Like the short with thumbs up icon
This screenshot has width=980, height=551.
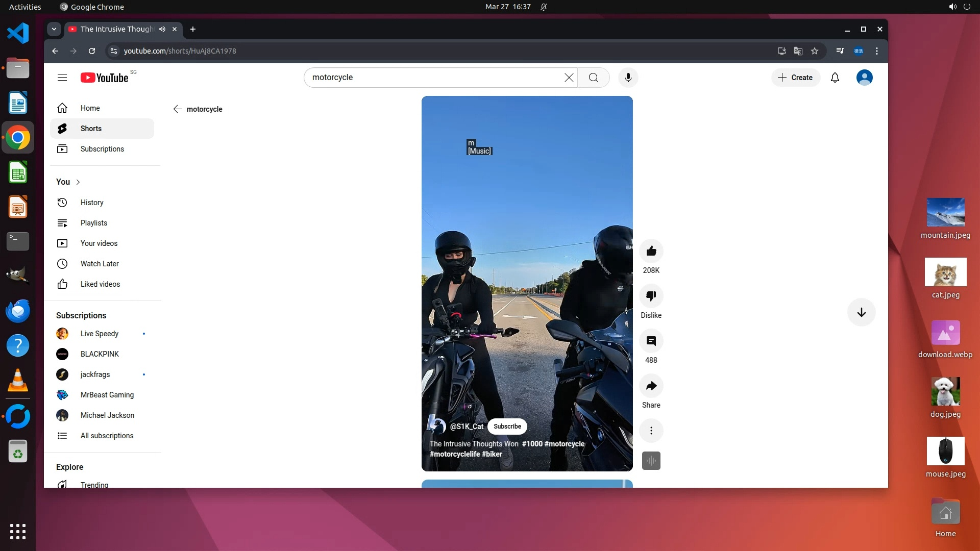651,251
